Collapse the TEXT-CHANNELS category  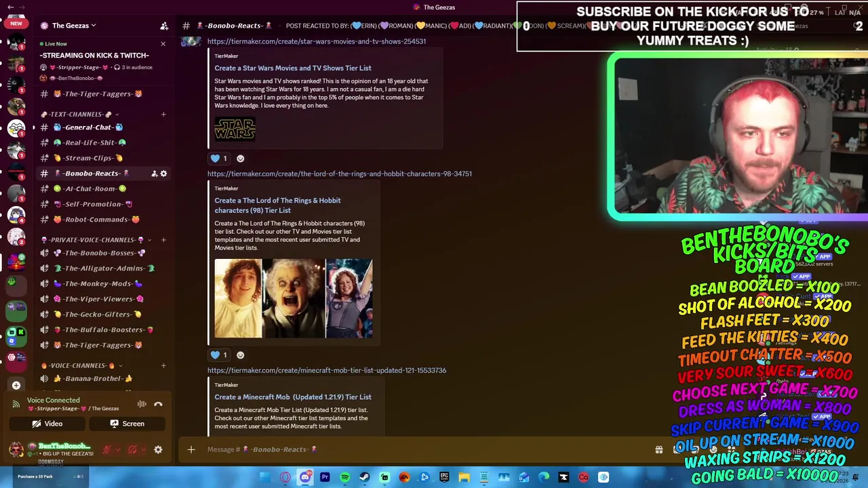pos(80,114)
